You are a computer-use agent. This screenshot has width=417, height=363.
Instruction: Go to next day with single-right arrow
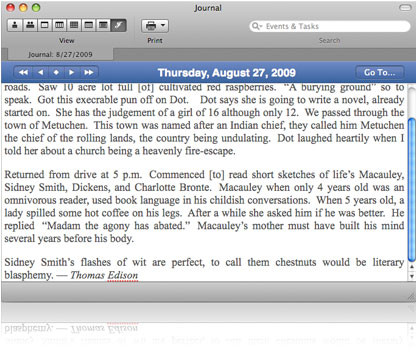pos(72,72)
